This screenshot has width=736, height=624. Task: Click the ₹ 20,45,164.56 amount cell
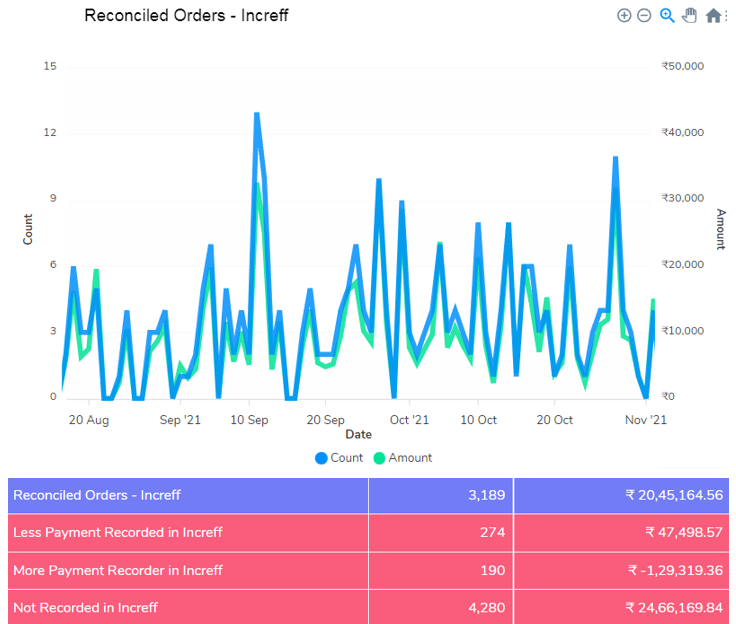[621, 495]
